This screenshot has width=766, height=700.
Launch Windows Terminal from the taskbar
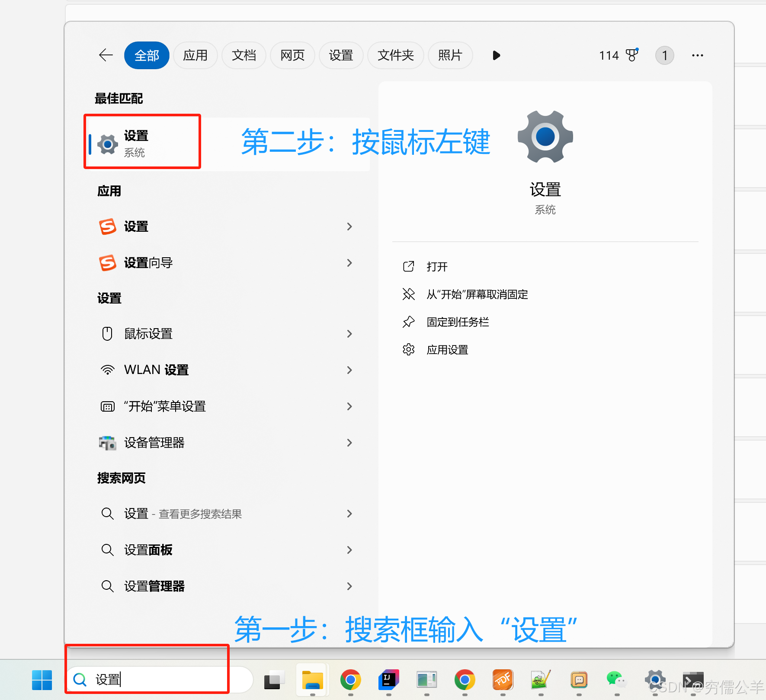(x=693, y=680)
